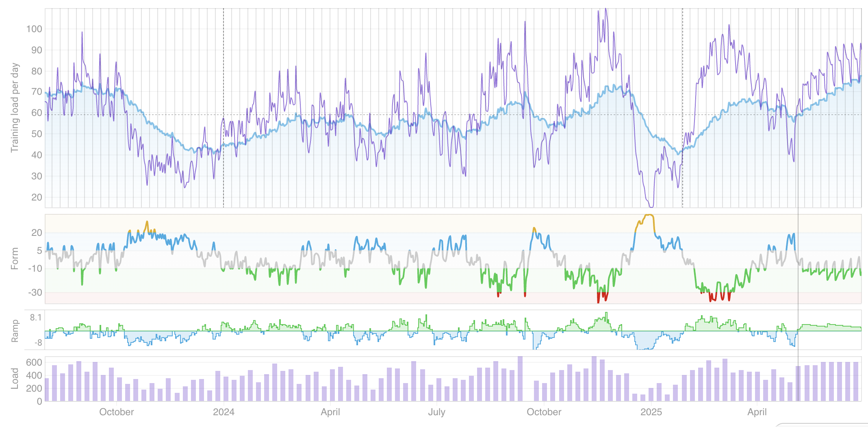868x427 pixels.
Task: Click the Ramp chart axis title
Action: 15,331
